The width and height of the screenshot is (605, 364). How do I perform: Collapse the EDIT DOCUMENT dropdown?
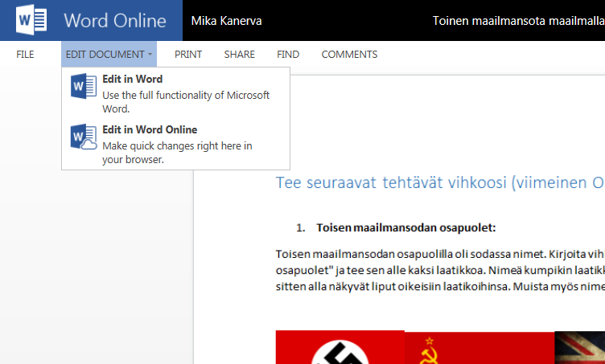coord(109,55)
